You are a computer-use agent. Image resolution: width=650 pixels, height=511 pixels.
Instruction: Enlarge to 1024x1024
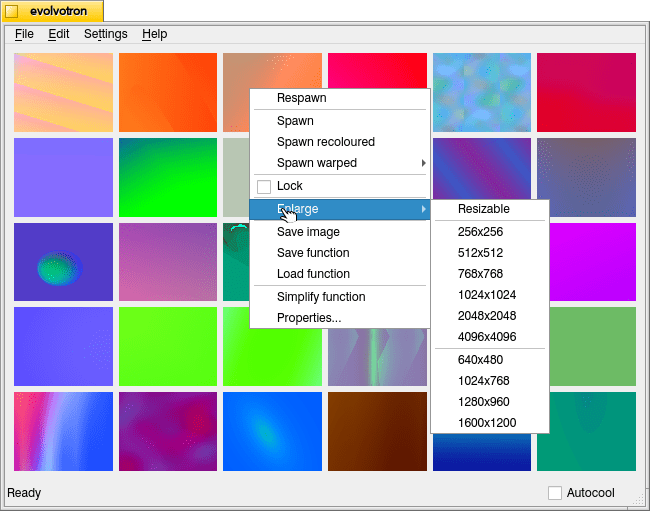pos(490,295)
